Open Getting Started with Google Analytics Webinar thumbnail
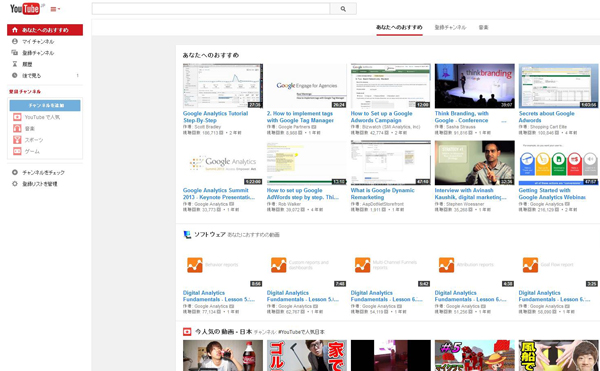This screenshot has height=371, width=600. tap(558, 163)
